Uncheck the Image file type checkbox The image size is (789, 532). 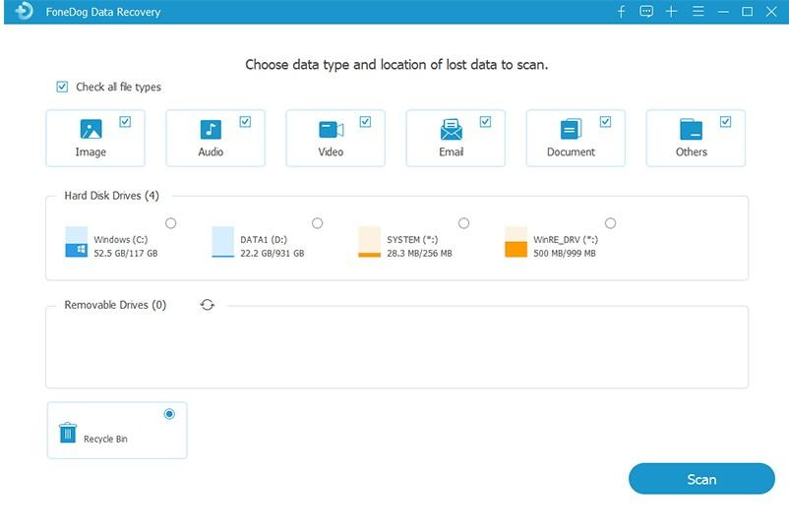[x=125, y=122]
